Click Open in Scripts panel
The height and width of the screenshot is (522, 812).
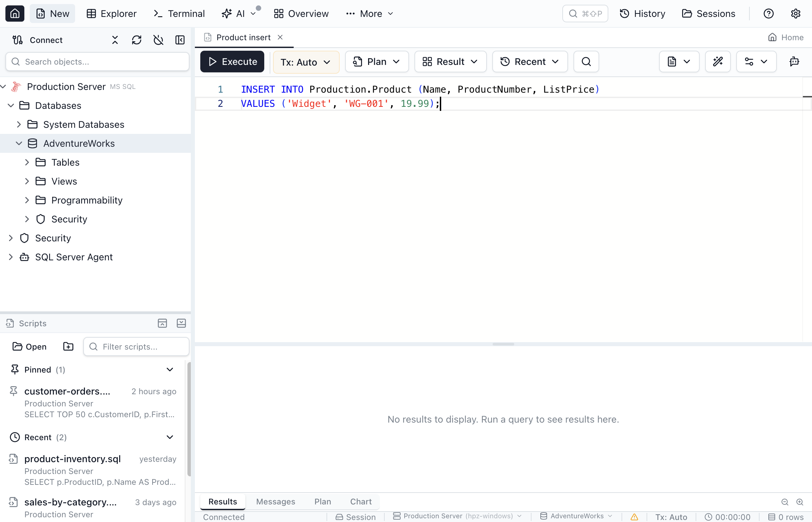pyautogui.click(x=29, y=347)
